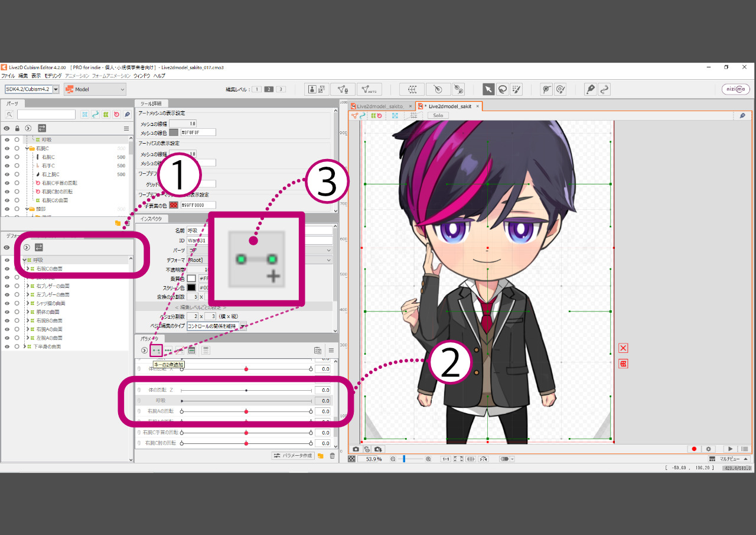Run the AUTO mesh generator tool

[369, 89]
